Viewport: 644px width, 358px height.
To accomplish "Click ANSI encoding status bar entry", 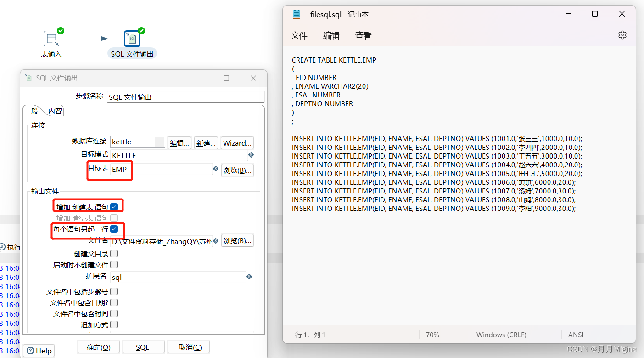I will (x=576, y=335).
